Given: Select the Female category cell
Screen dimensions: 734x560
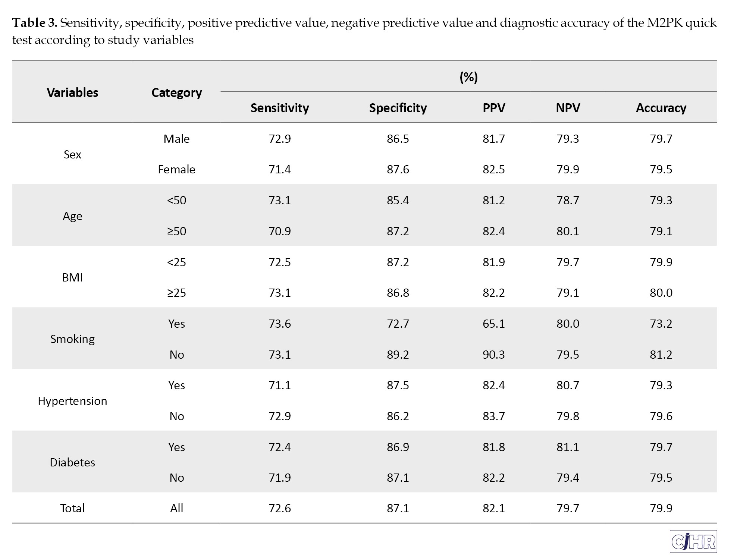Looking at the screenshot, I should 176,169.
